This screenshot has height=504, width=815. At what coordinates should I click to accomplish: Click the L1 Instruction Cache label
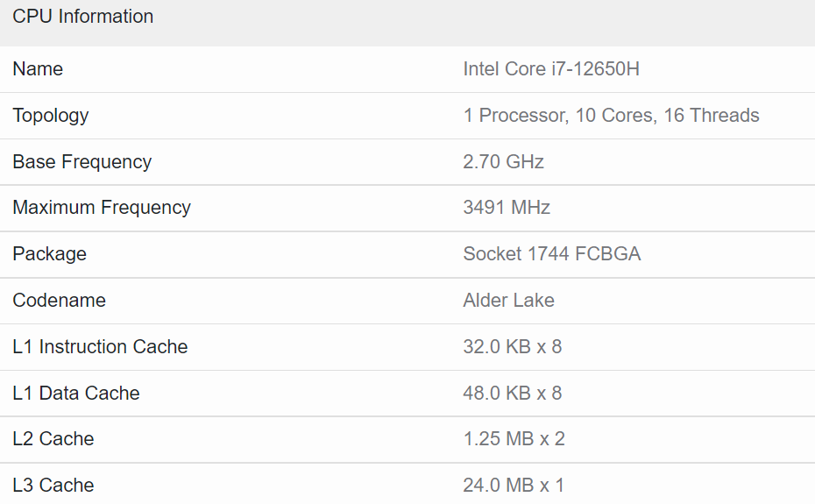[x=101, y=347]
